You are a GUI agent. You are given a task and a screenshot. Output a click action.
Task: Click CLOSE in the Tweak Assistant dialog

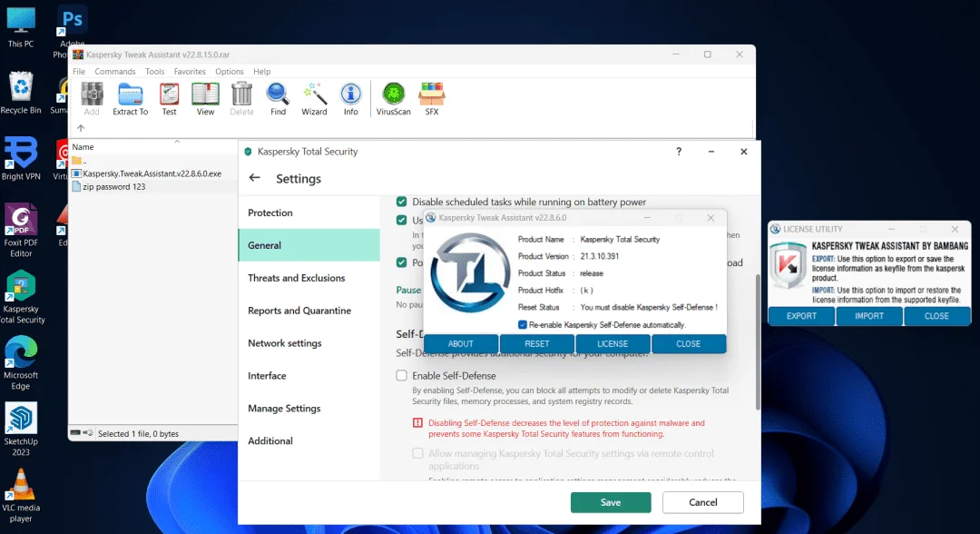click(688, 344)
